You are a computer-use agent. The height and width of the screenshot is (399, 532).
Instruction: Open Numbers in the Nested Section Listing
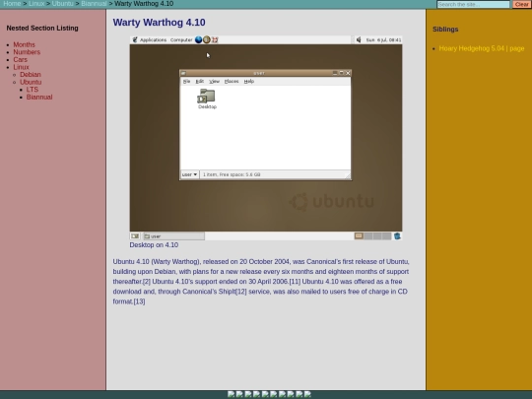tap(27, 52)
